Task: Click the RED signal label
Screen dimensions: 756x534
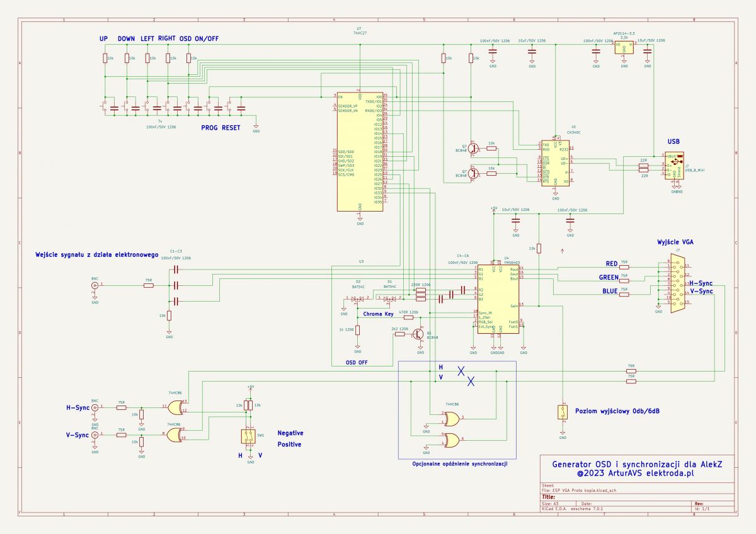Action: click(612, 264)
